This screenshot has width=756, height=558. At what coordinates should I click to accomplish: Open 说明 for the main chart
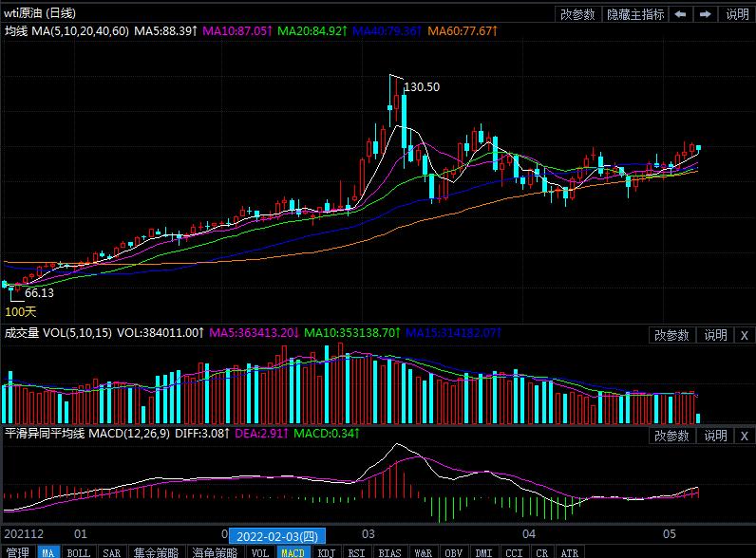click(737, 14)
